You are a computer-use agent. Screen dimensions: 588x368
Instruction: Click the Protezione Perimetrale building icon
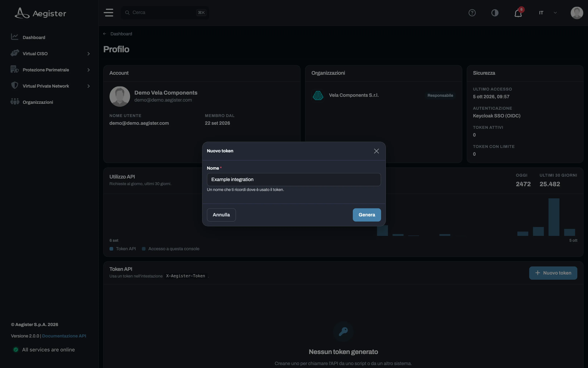pos(15,69)
